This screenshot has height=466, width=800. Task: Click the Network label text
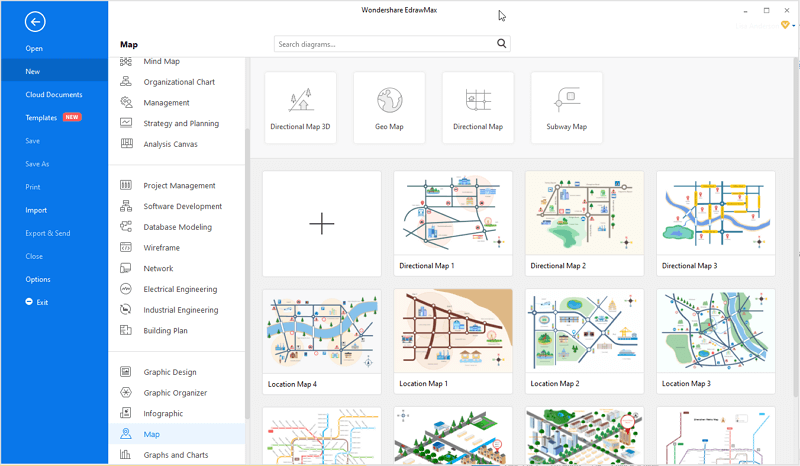click(x=158, y=268)
